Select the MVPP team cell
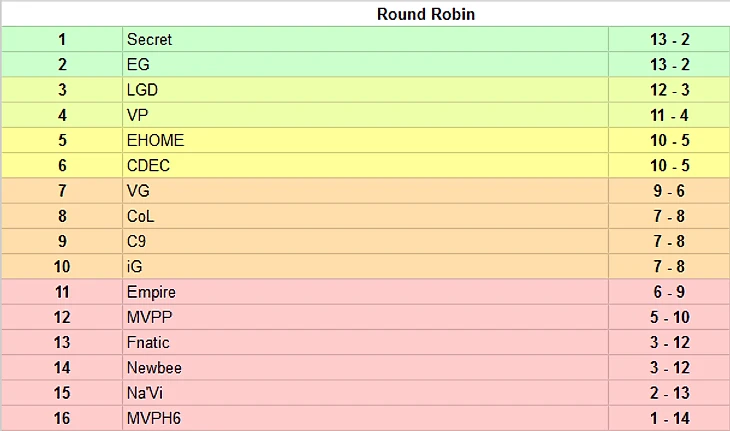The image size is (730, 431). click(x=147, y=318)
